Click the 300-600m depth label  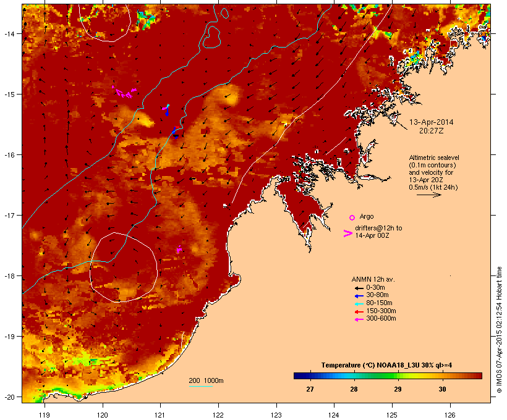pos(381,319)
